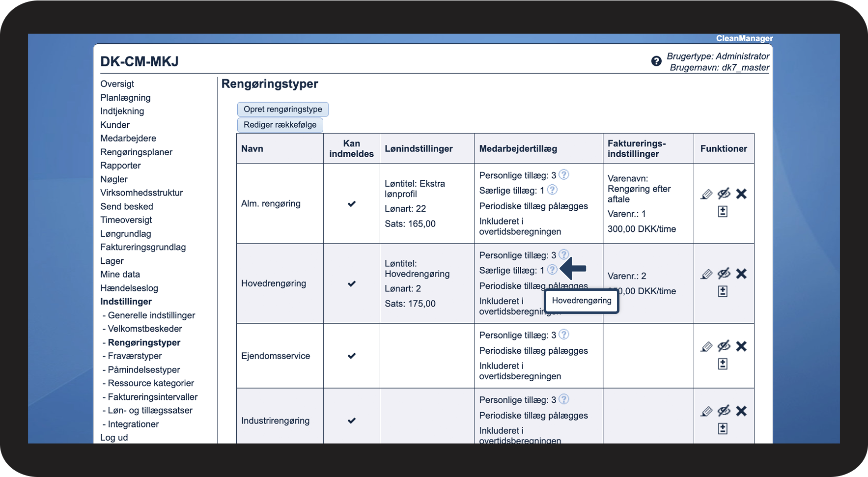
Task: Click help icon by Personlige tillæg for Alm. rengøring
Action: [x=564, y=175]
